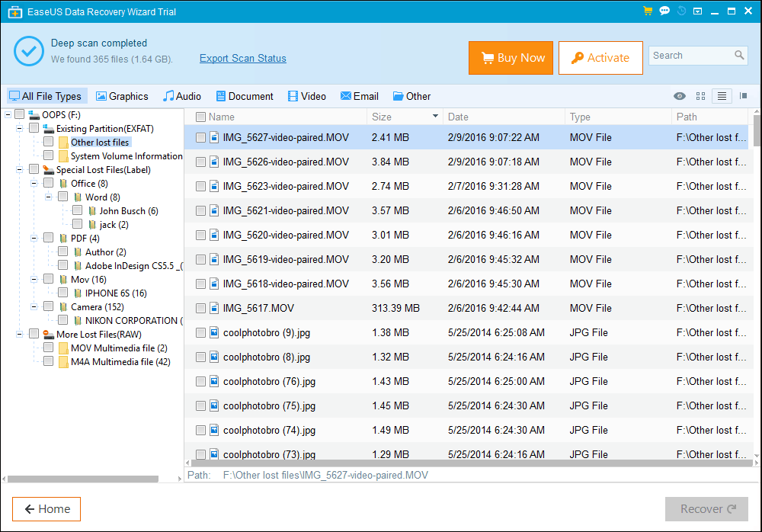Switch to list details view
This screenshot has height=532, width=762.
pyautogui.click(x=722, y=96)
